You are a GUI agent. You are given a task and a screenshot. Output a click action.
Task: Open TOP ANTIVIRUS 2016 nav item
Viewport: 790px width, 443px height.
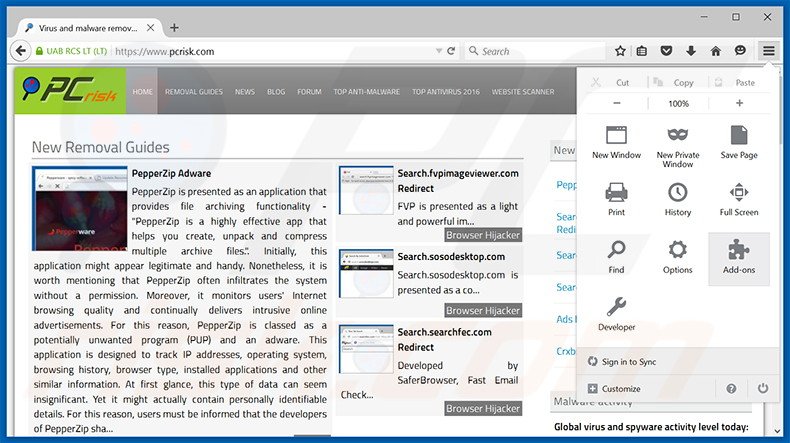coord(445,92)
